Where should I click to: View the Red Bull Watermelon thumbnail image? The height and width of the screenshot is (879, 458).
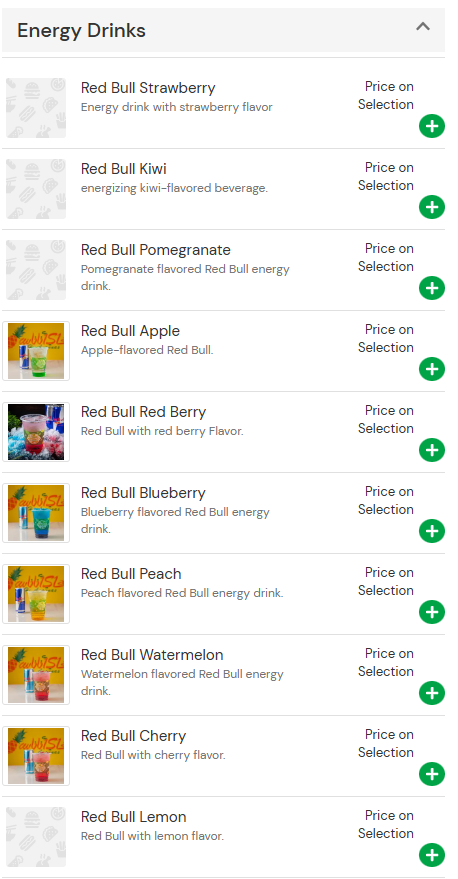(36, 675)
